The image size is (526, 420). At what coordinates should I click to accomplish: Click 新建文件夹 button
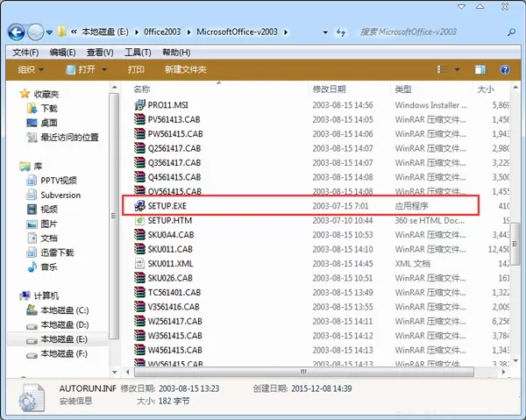coord(186,69)
